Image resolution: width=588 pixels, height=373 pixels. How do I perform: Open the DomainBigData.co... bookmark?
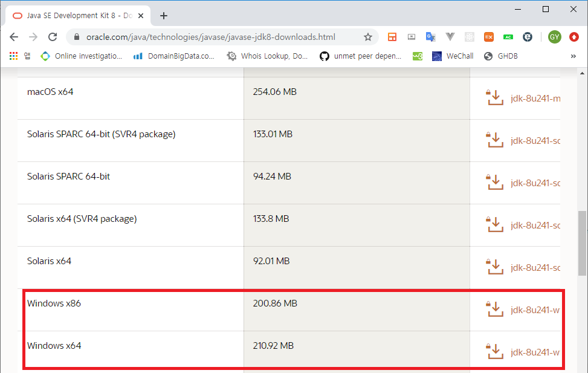click(x=174, y=56)
